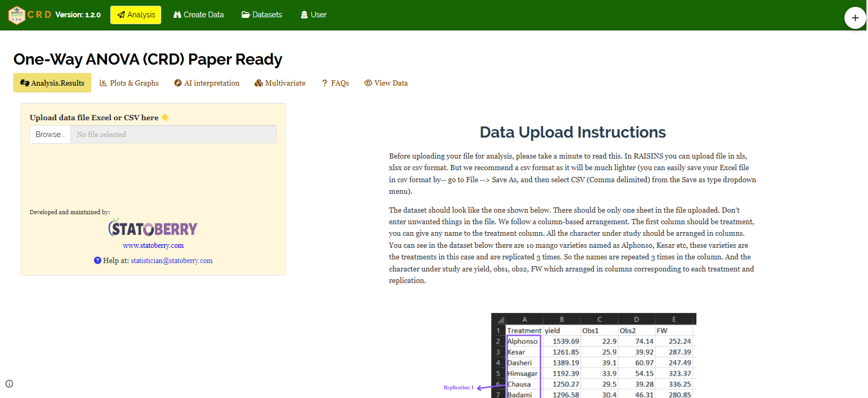
Task: Click the Browse... file button
Action: point(50,134)
